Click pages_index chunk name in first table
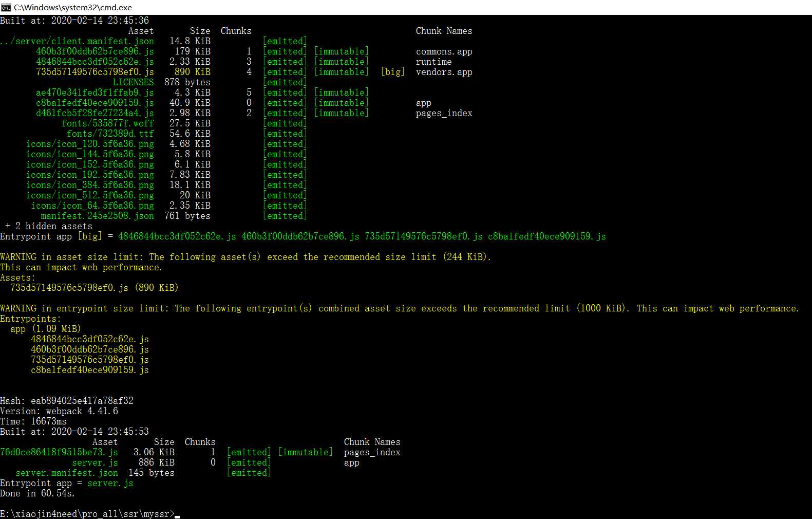This screenshot has width=812, height=519. (x=444, y=113)
